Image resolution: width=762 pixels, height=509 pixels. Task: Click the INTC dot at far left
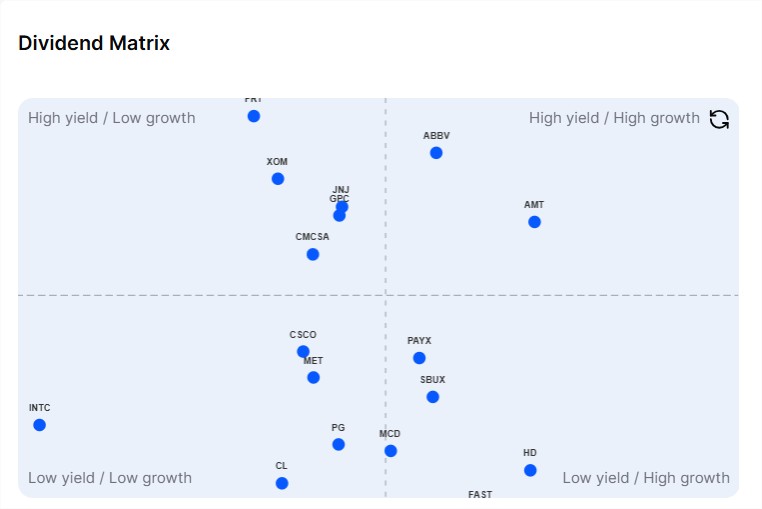click(x=39, y=425)
